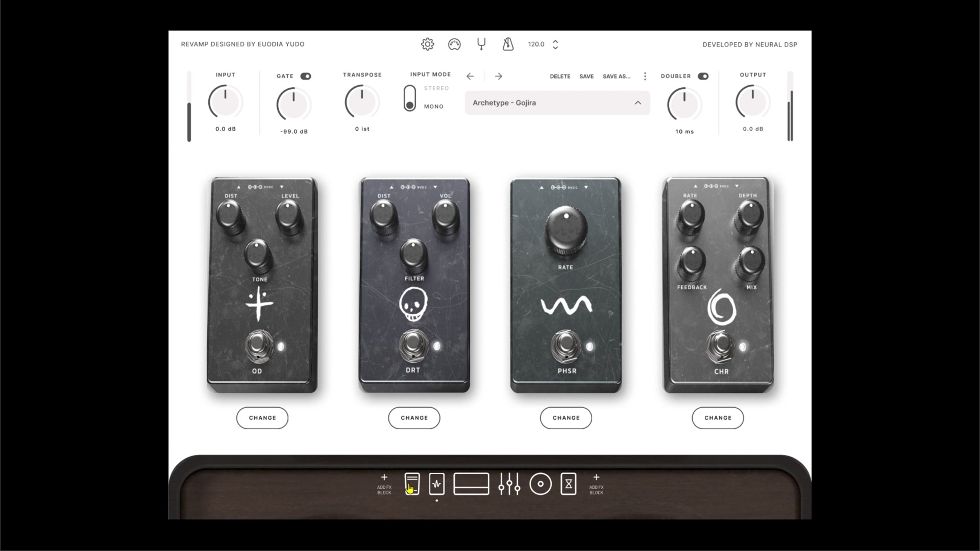This screenshot has height=551, width=980.
Task: Click the Save preset button
Action: click(x=586, y=77)
